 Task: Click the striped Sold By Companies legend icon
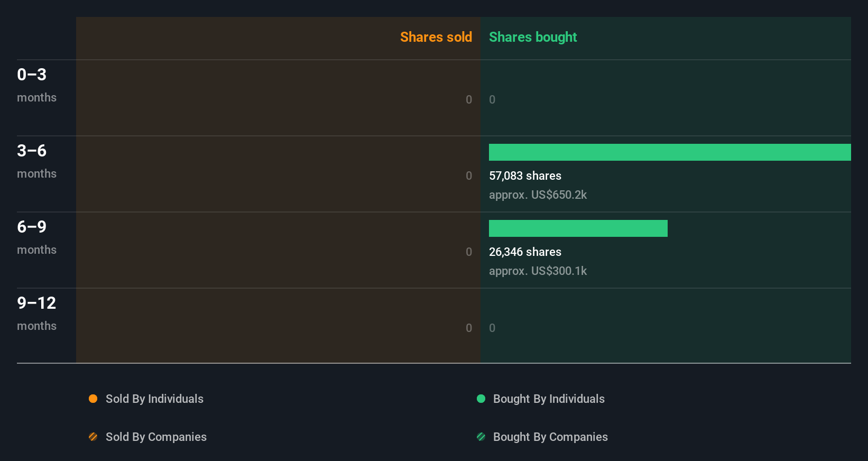pyautogui.click(x=93, y=437)
